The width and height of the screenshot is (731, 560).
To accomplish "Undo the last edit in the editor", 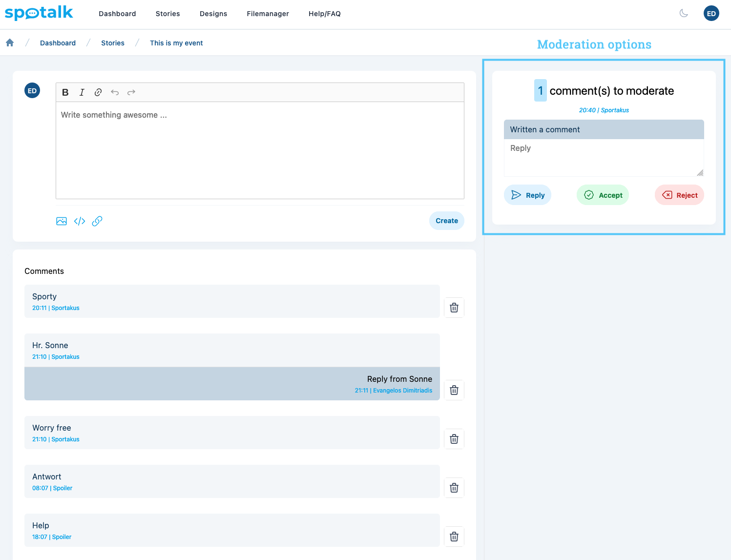I will click(115, 92).
